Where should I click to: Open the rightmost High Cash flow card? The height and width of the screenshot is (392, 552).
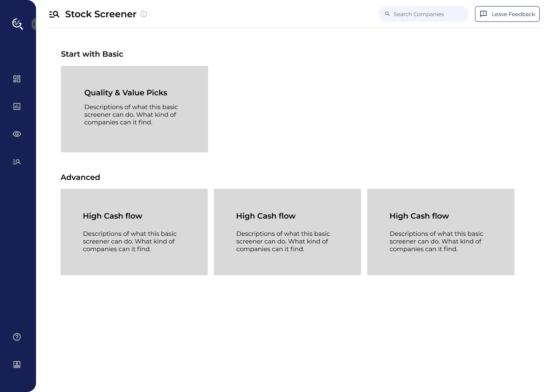[x=440, y=232]
